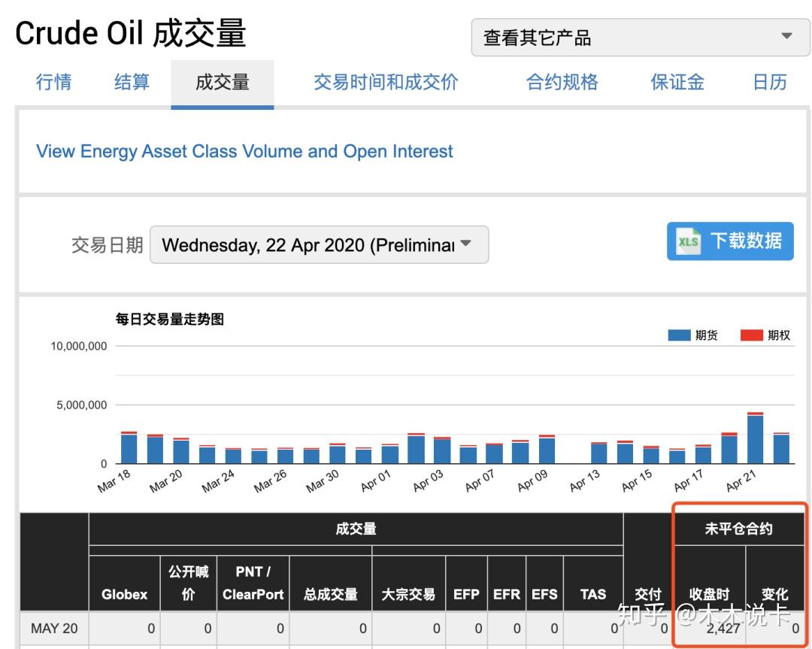Image resolution: width=812 pixels, height=649 pixels.
Task: Switch to the 行情 tab
Action: [53, 82]
